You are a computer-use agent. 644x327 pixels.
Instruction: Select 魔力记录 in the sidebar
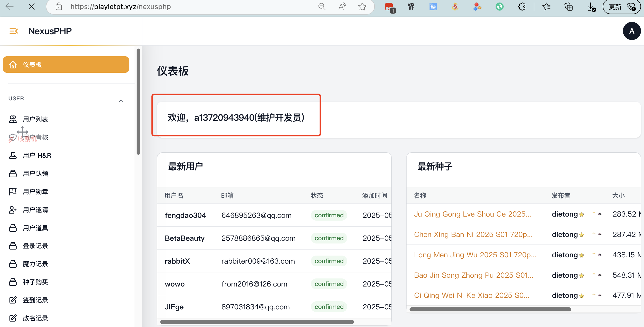coord(35,264)
